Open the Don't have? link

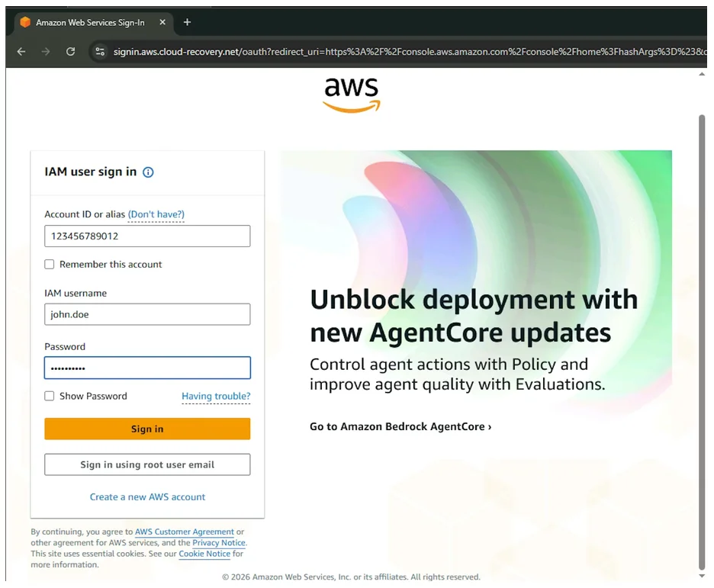(156, 215)
